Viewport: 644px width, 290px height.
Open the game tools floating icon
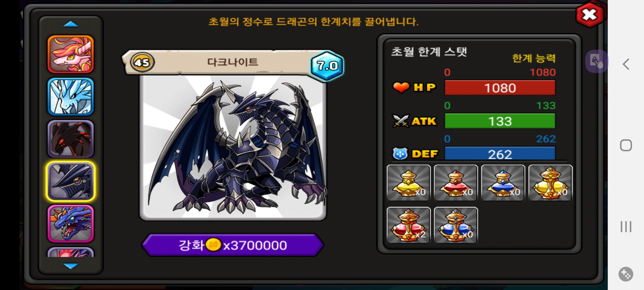pos(626,274)
